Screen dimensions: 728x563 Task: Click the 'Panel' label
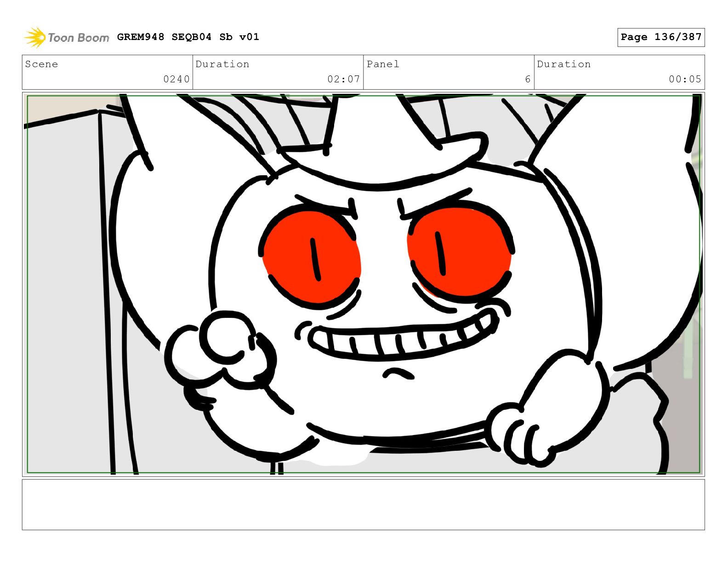coord(383,64)
